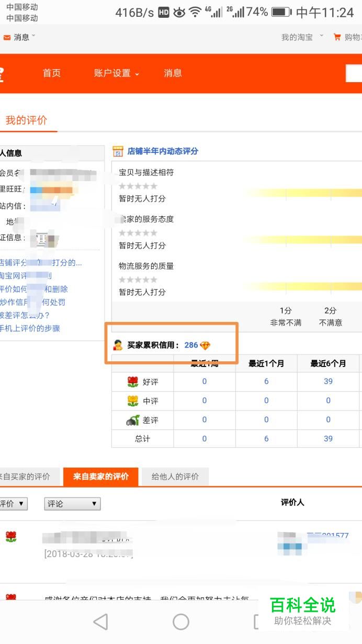This screenshot has height=644, width=362.
Task: Open 总计 count 6 for 最近1个月
Action: 266,438
